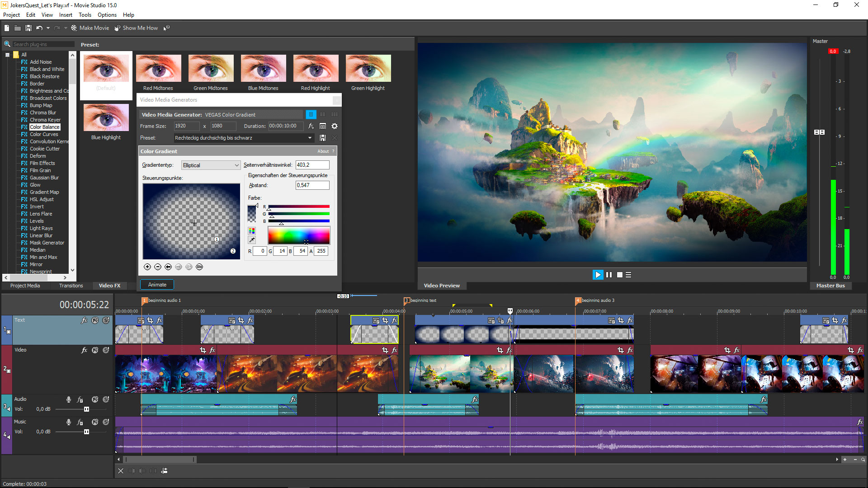The width and height of the screenshot is (868, 488).
Task: Toggle solo on the Video track
Action: (x=106, y=350)
